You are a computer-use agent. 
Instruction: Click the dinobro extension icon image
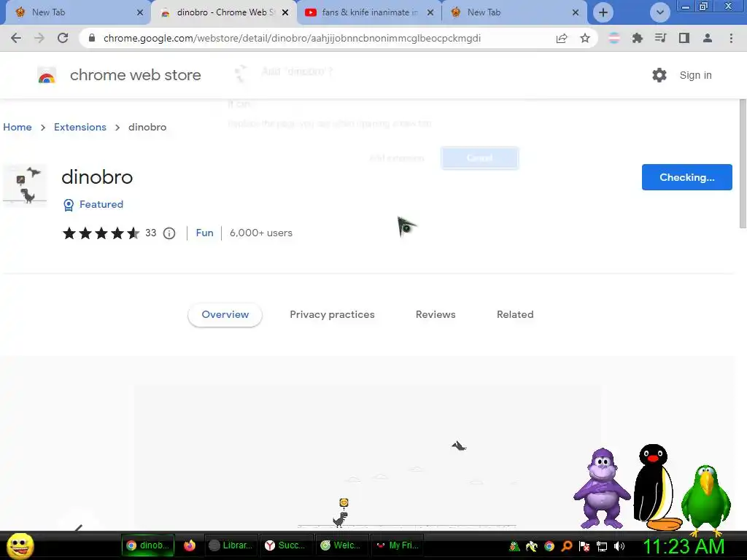26,185
